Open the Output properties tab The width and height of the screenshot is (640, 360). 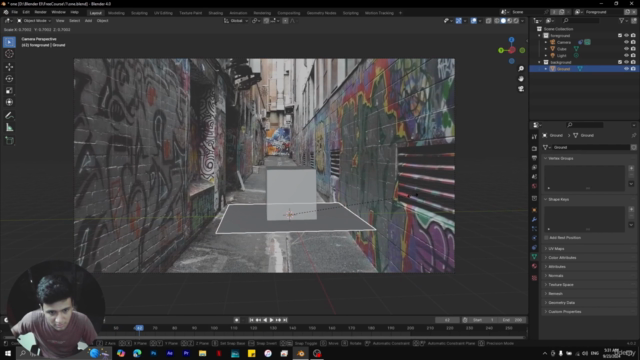534,158
